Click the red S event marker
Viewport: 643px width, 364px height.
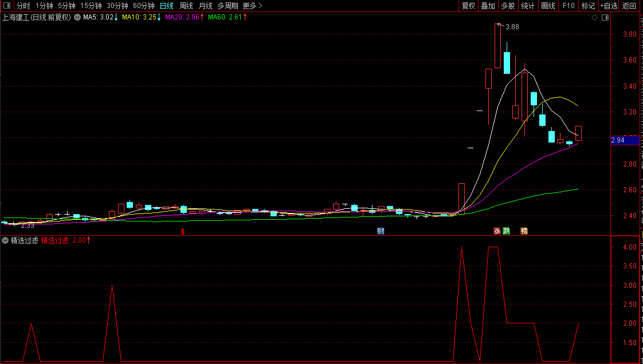coord(183,231)
